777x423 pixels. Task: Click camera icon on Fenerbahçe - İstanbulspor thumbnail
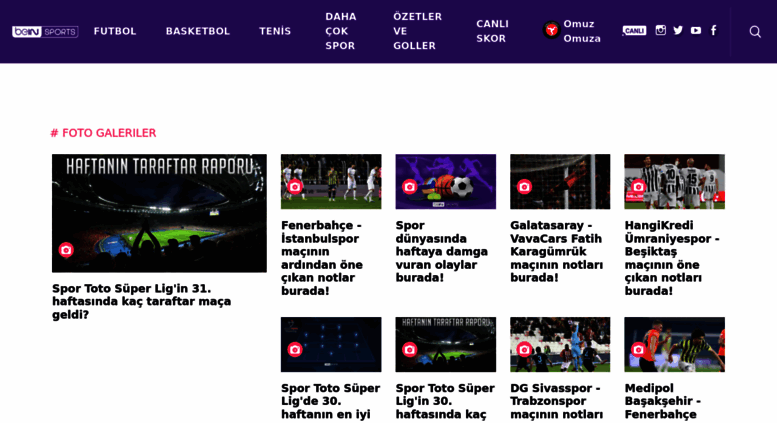[295, 187]
